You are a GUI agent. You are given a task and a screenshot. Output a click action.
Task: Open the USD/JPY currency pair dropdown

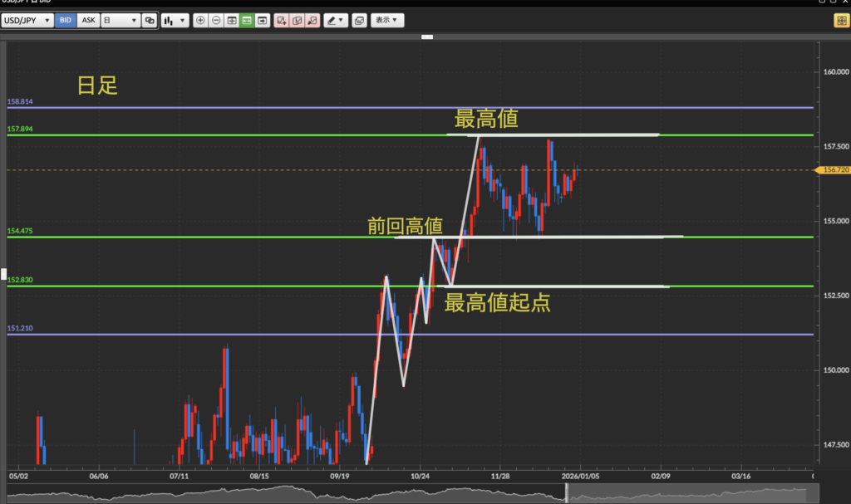click(27, 20)
